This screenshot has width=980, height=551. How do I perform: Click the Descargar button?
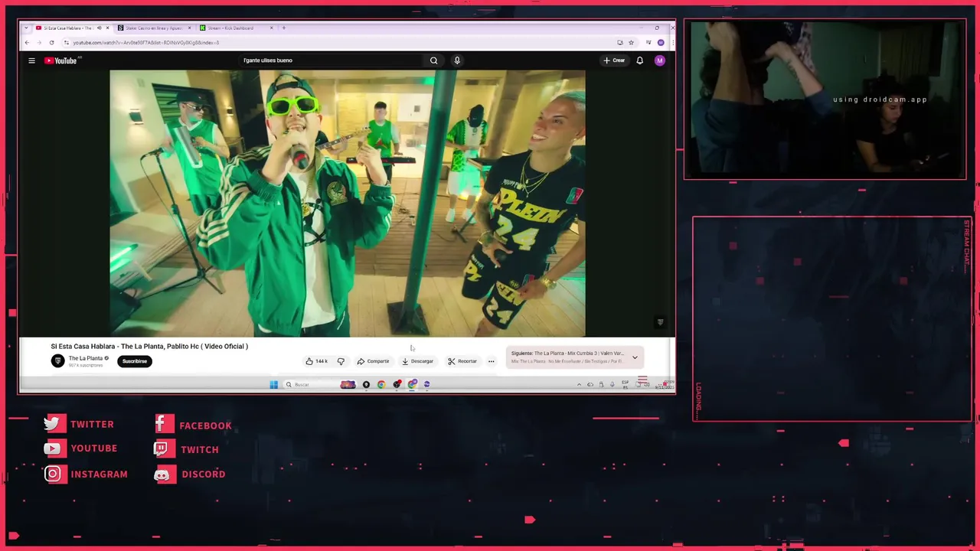[x=418, y=361]
